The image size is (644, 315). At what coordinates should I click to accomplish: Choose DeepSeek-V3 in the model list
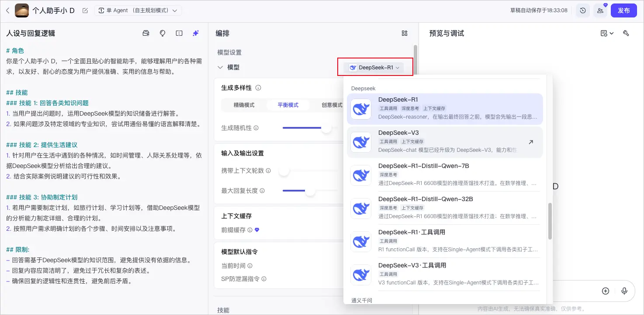[445, 142]
